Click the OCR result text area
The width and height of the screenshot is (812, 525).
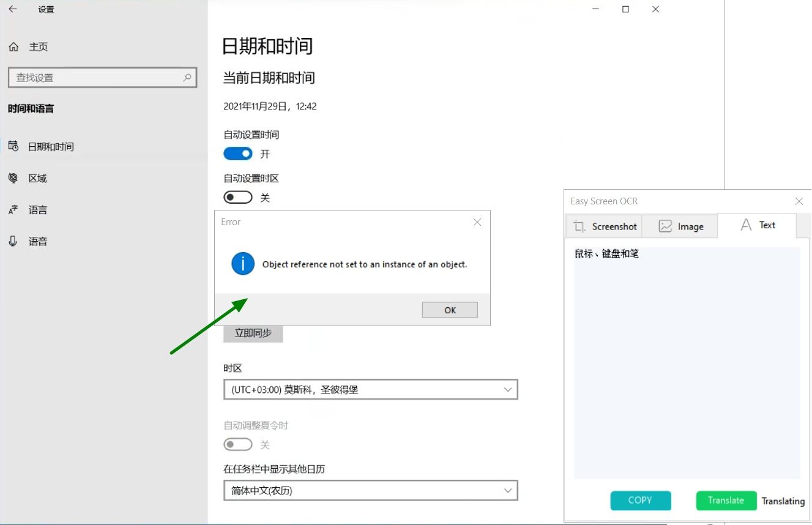(687, 363)
